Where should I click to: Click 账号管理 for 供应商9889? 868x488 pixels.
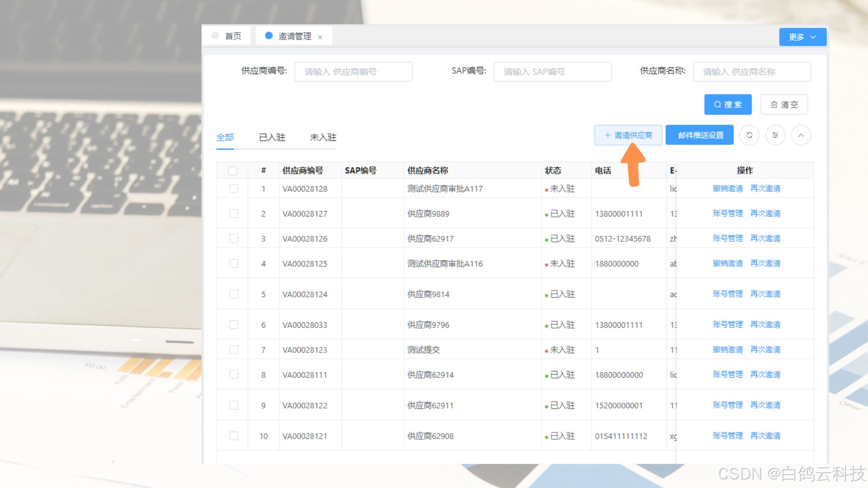tap(727, 213)
